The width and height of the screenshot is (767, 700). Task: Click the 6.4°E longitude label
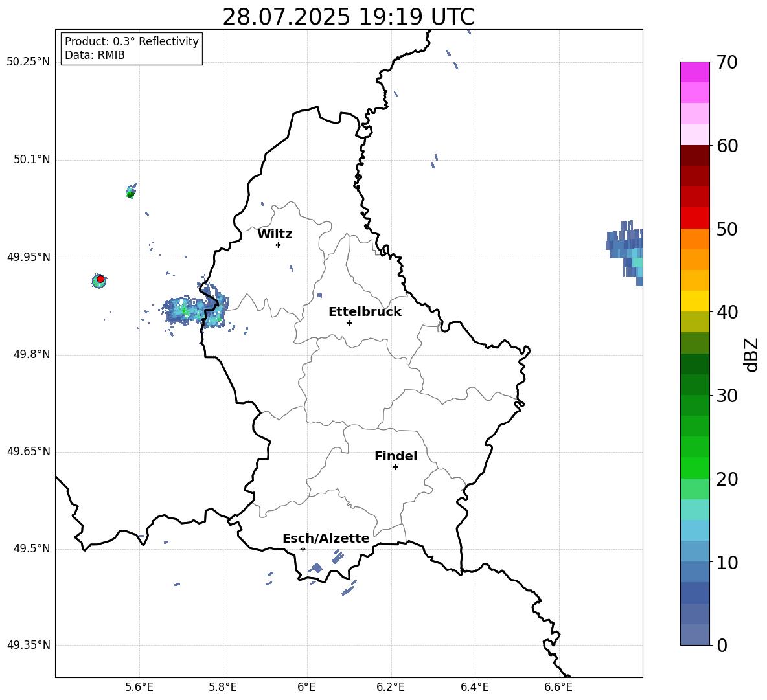[474, 687]
